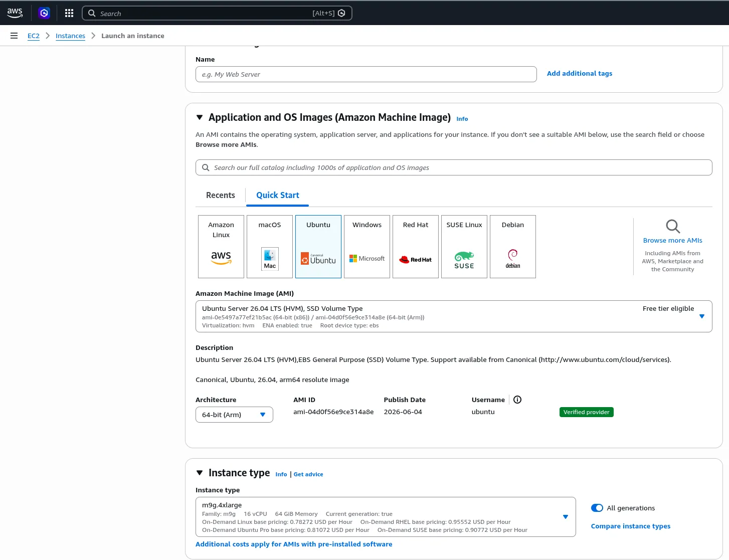Open Additional costs apply for AMIs link
The image size is (729, 560).
point(294,544)
